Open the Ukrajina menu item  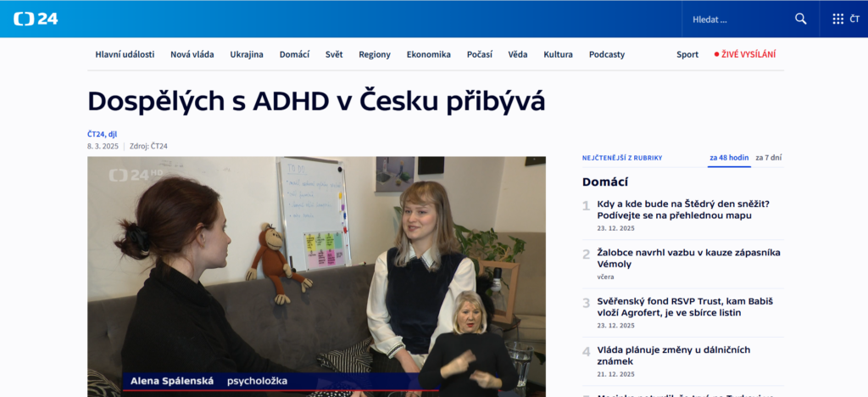pyautogui.click(x=247, y=54)
